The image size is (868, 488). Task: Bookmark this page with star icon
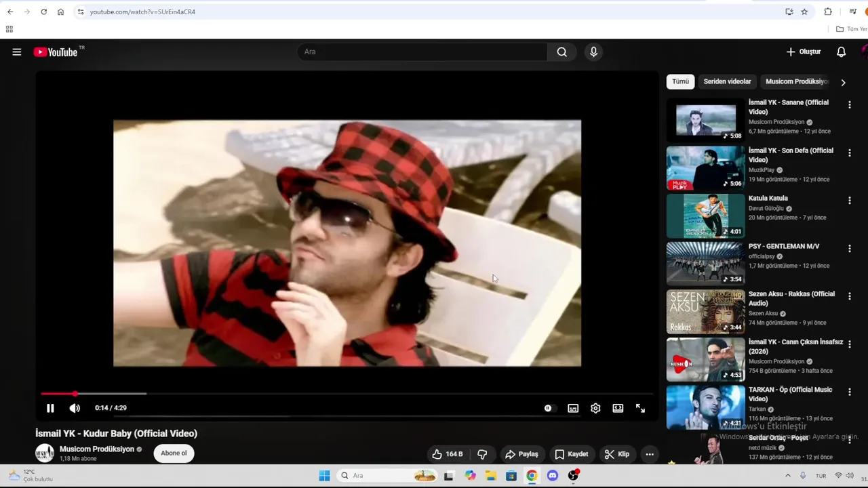tap(804, 12)
